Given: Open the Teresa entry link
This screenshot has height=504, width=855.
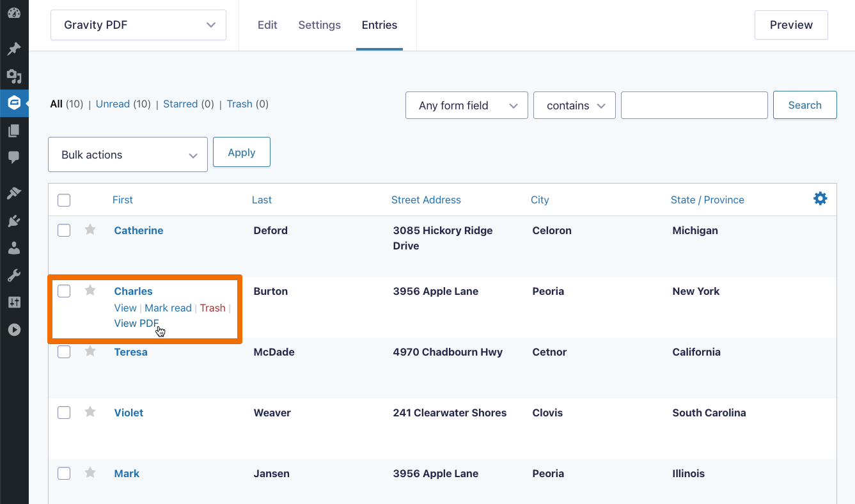Looking at the screenshot, I should pos(130,352).
